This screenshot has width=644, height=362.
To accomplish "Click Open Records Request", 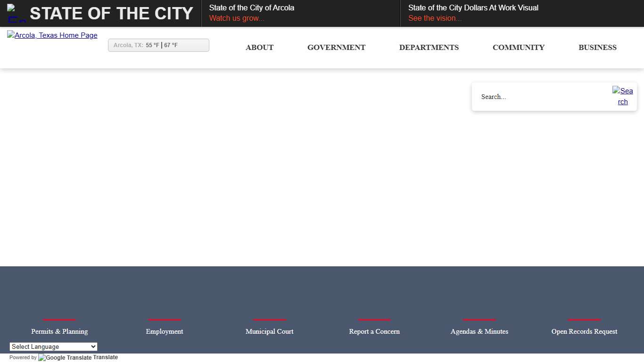I will (584, 331).
